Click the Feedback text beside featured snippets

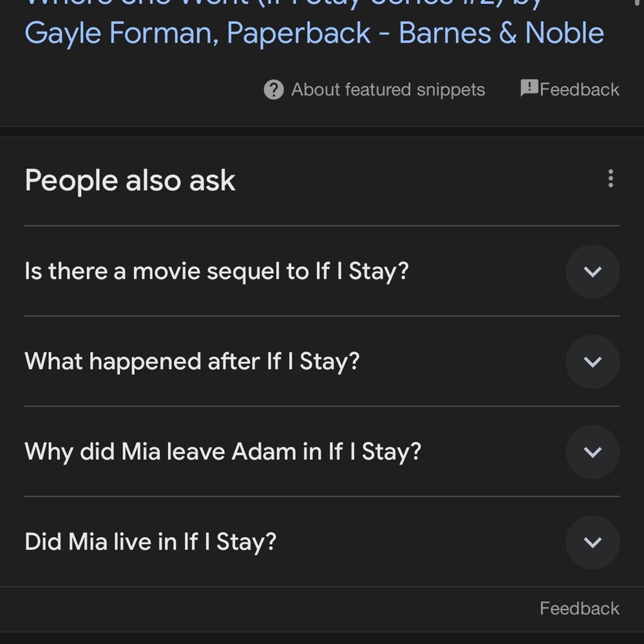[580, 90]
